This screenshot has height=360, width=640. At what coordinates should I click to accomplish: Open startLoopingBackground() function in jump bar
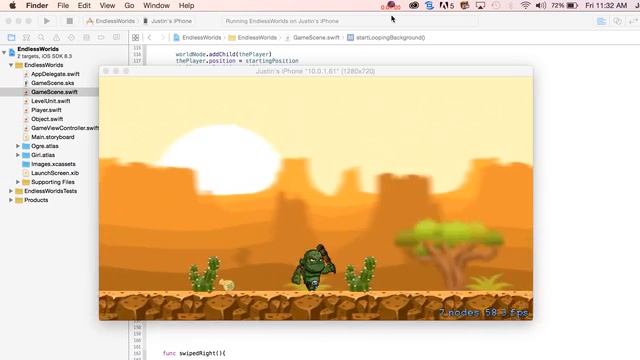point(386,38)
